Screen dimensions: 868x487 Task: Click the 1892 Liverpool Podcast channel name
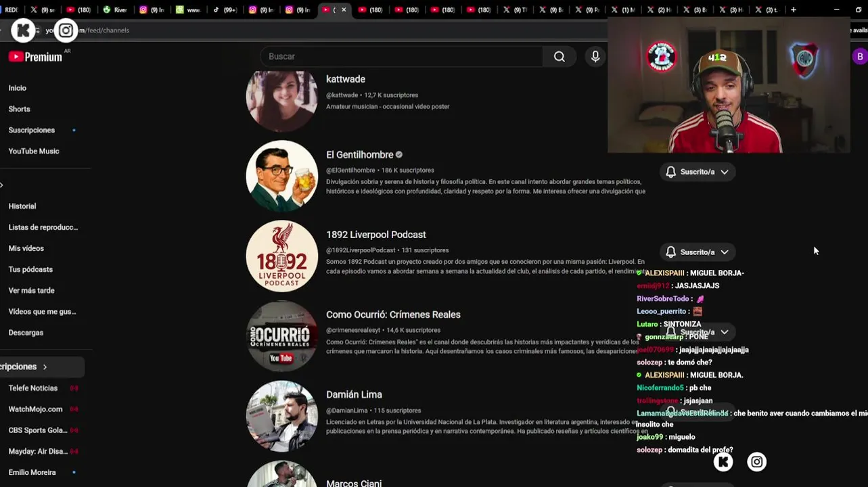pyautogui.click(x=376, y=235)
